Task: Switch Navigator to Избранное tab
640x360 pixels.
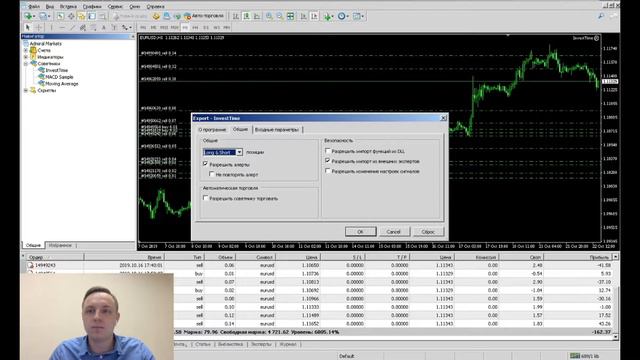Action: click(60, 245)
